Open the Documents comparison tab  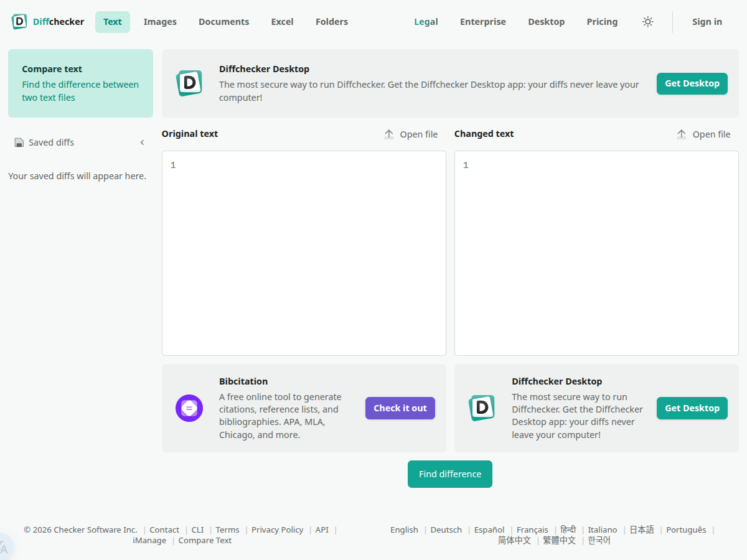point(223,22)
